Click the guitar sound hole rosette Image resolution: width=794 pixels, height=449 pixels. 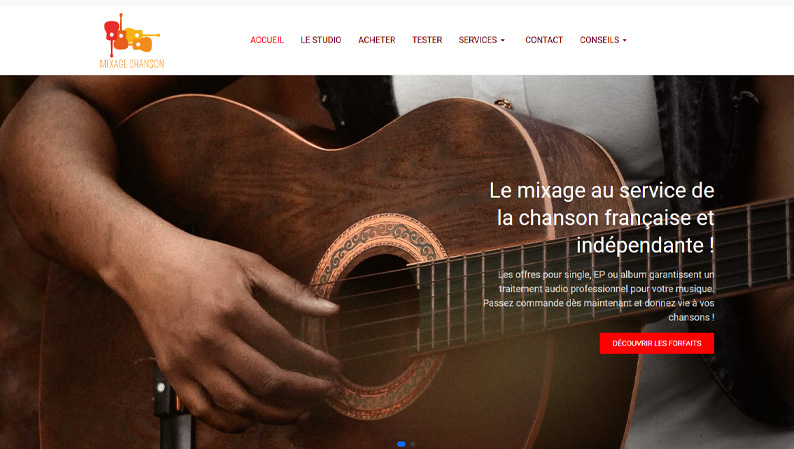click(x=377, y=316)
